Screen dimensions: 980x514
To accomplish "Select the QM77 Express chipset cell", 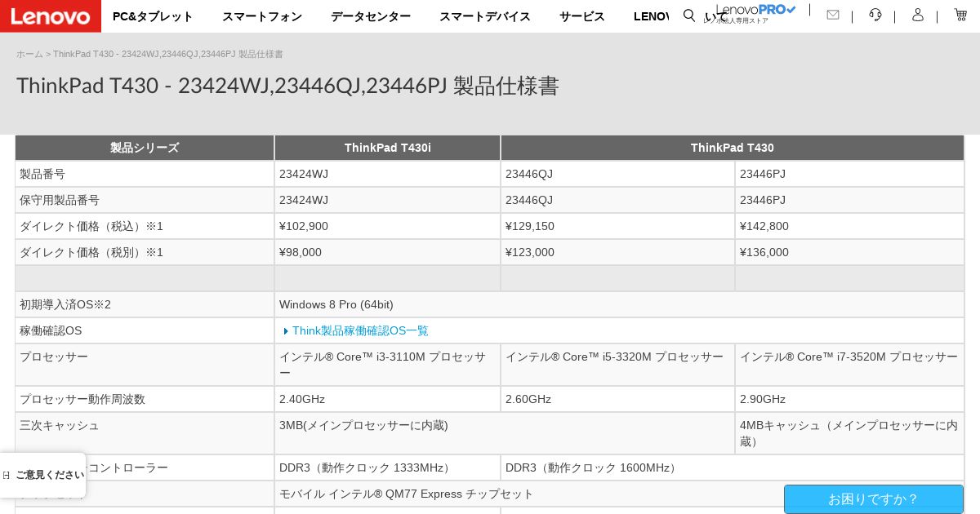I will pyautogui.click(x=619, y=494).
